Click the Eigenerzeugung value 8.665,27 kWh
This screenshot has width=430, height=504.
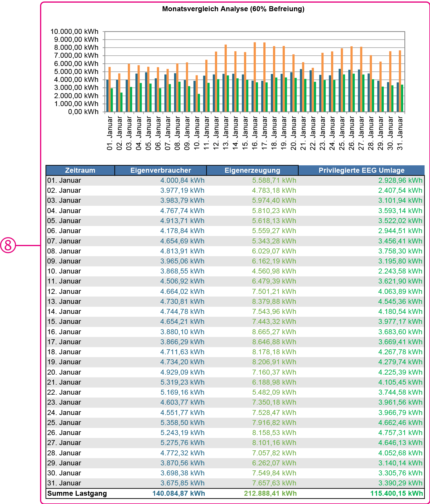(274, 332)
